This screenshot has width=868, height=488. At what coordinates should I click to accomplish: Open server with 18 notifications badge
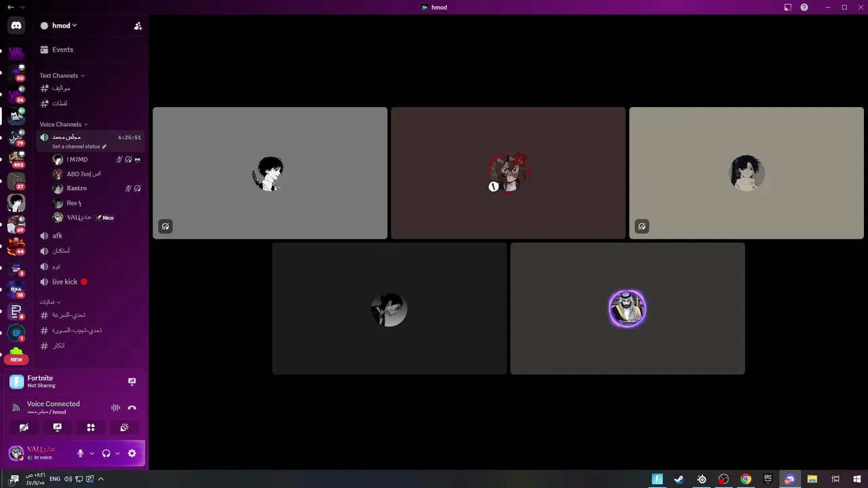(16, 289)
